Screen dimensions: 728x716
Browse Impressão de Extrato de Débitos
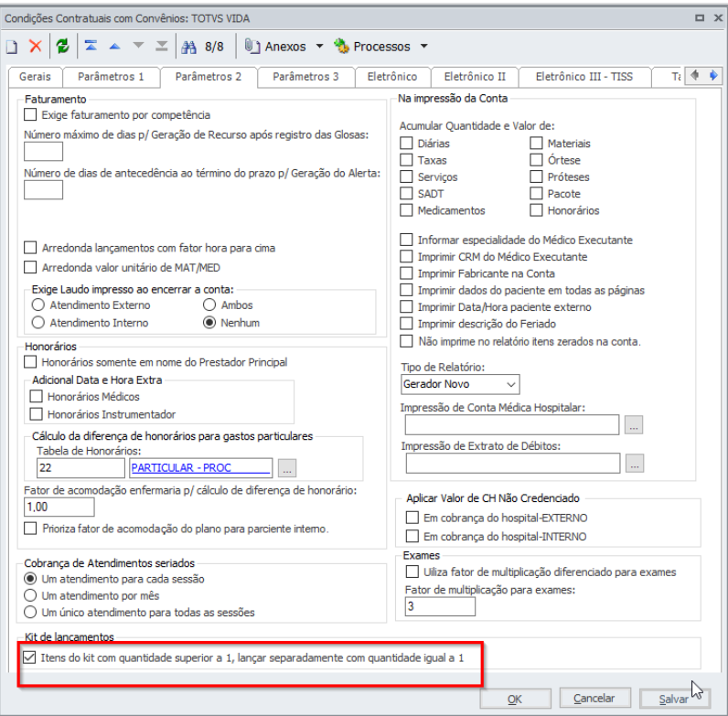point(635,463)
